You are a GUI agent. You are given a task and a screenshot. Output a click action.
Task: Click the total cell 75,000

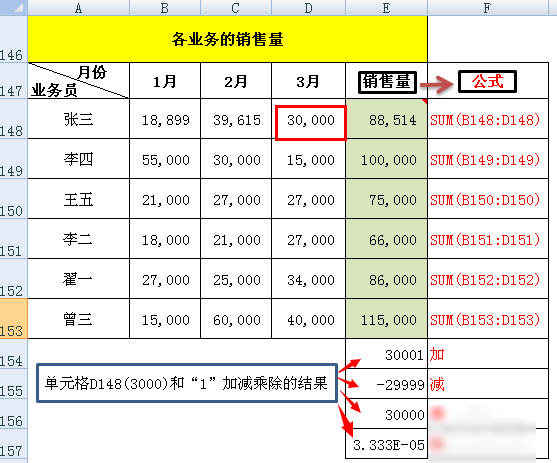(386, 199)
